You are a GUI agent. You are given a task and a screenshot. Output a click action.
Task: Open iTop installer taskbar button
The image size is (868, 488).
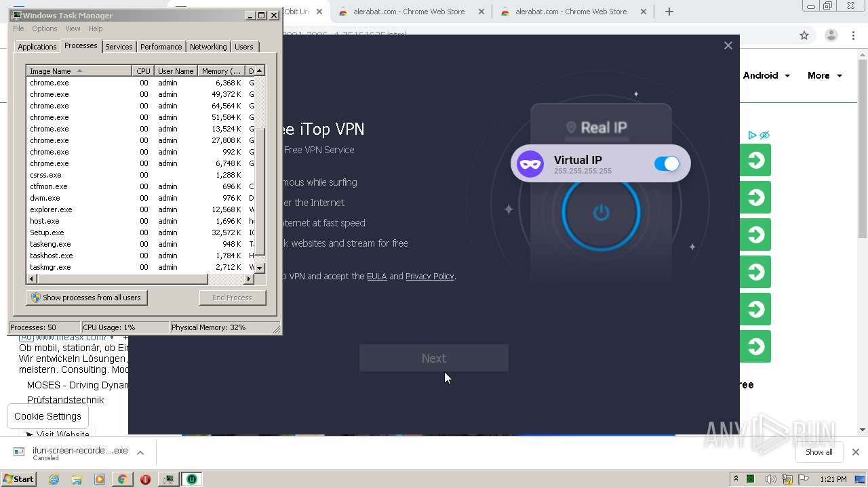click(192, 479)
